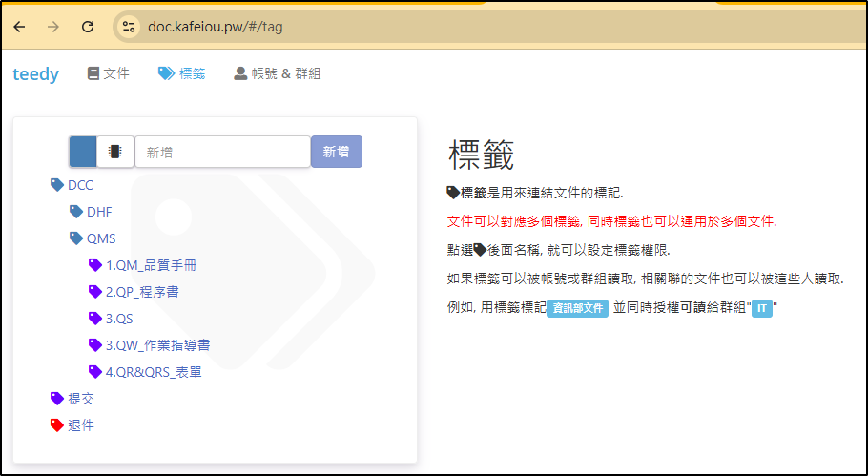Click the 標籤 page heading
The height and width of the screenshot is (476, 868).
point(481,155)
